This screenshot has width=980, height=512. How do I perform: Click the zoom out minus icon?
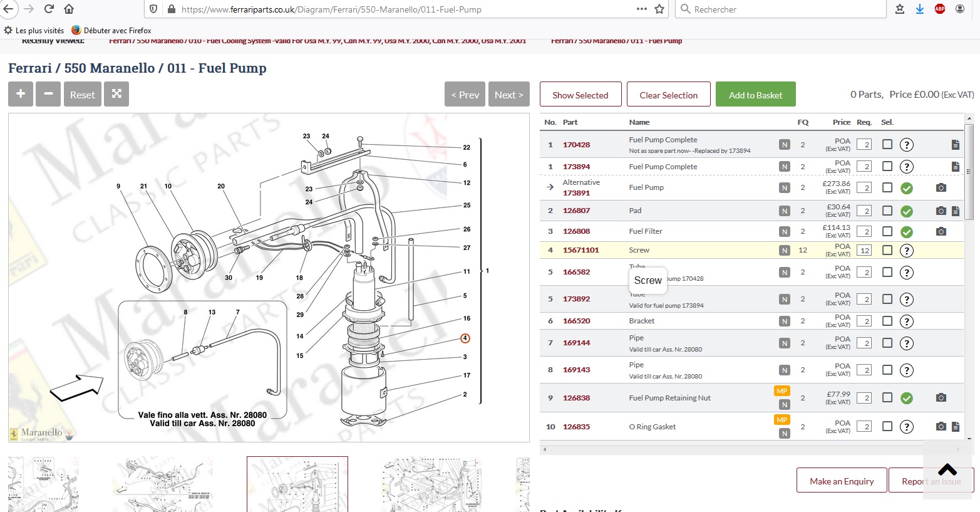coord(48,94)
